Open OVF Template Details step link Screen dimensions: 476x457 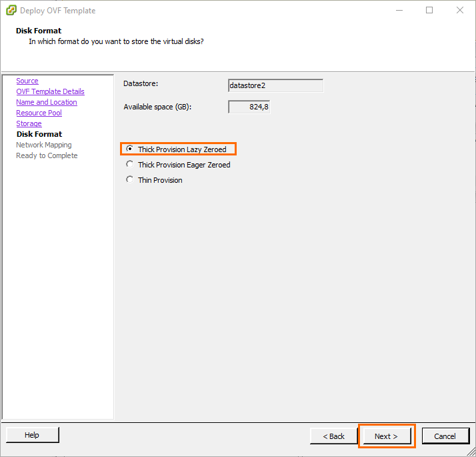50,91
